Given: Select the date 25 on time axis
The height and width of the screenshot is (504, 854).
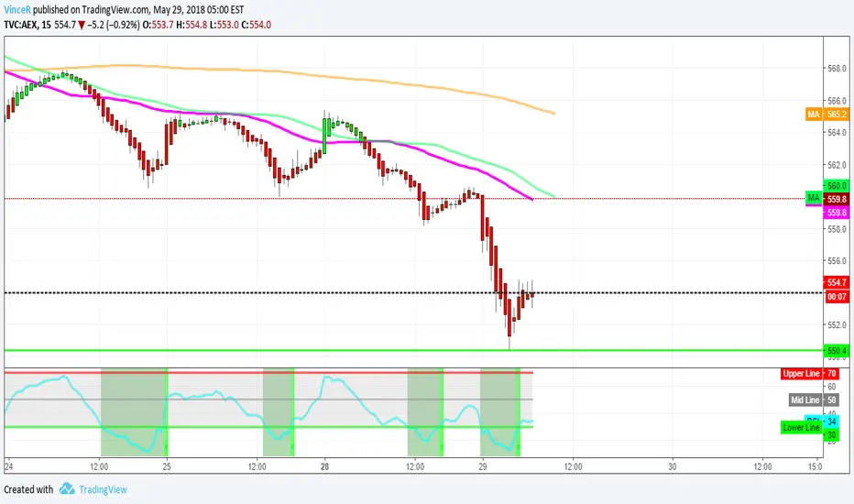Looking at the screenshot, I should (x=167, y=466).
